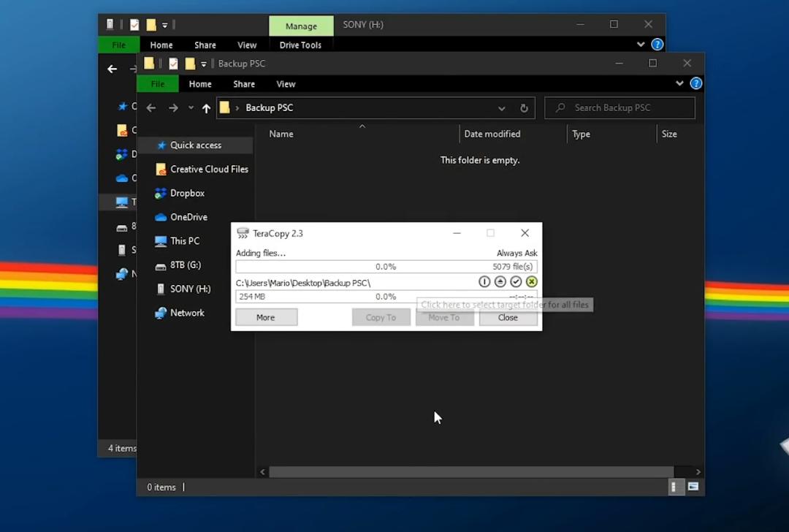Viewport: 789px width, 532px height.
Task: Switch to large thumbnails view icon in status bar
Action: [x=693, y=487]
